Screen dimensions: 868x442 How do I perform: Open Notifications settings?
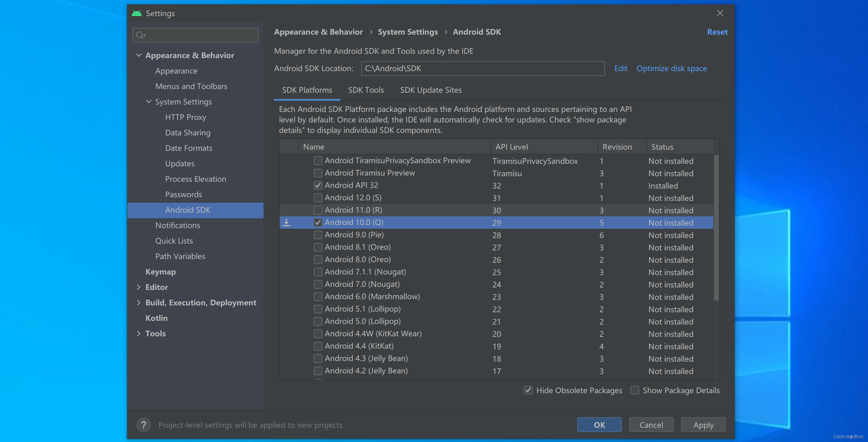pyautogui.click(x=178, y=225)
